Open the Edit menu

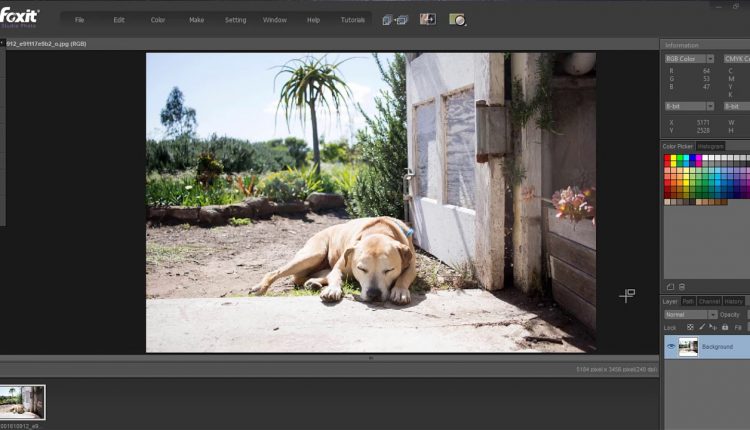(x=119, y=20)
